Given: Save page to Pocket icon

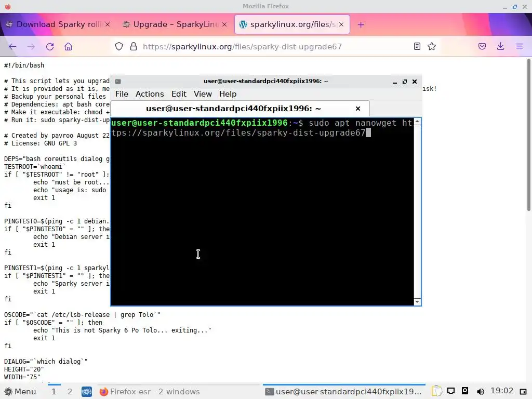Looking at the screenshot, I should click(x=482, y=46).
